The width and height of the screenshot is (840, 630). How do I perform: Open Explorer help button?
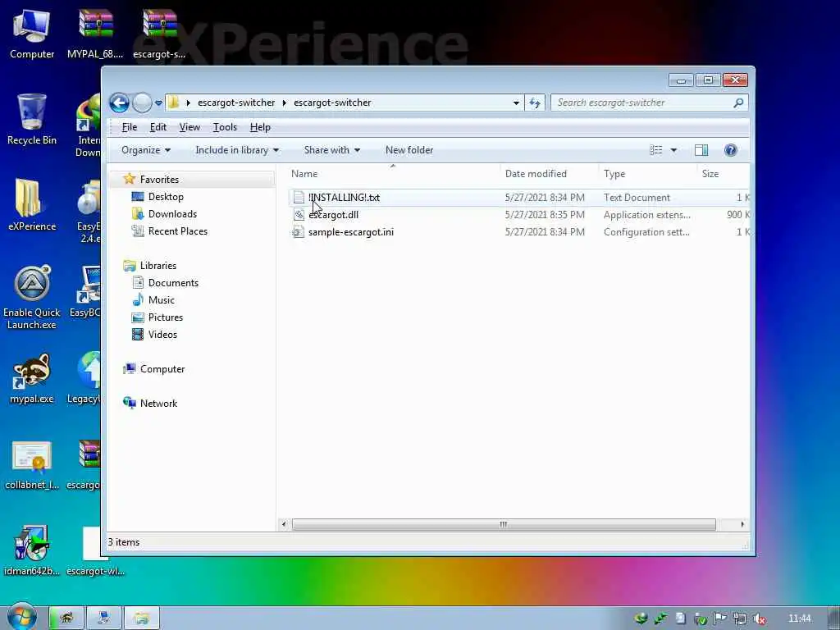[730, 150]
